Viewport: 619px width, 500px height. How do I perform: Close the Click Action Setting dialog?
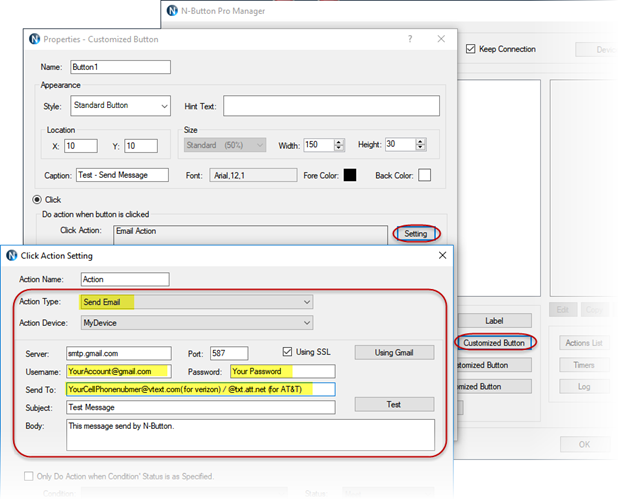tap(443, 255)
